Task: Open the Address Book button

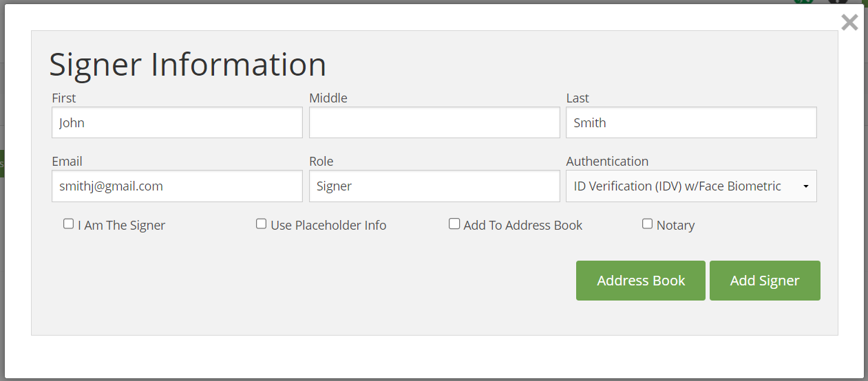Action: click(x=640, y=281)
